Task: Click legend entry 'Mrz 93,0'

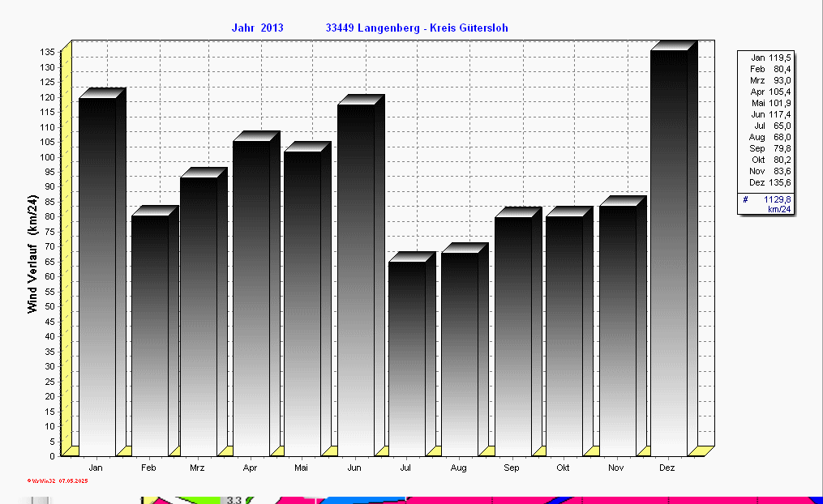Action: 770,80
